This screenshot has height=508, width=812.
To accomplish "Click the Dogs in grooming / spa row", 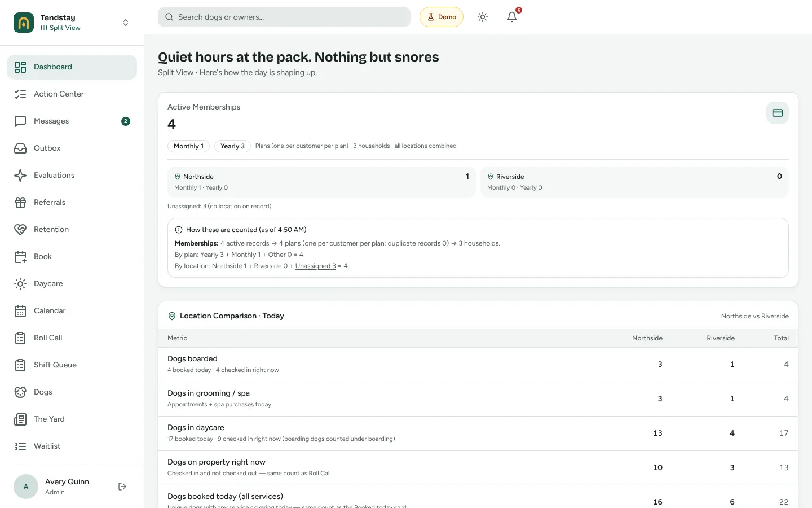I will (x=478, y=399).
